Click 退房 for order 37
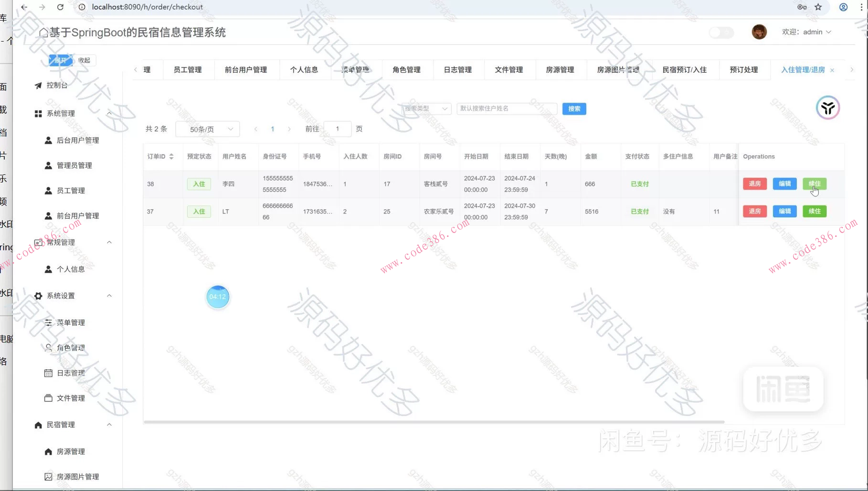This screenshot has width=868, height=491. (x=755, y=212)
